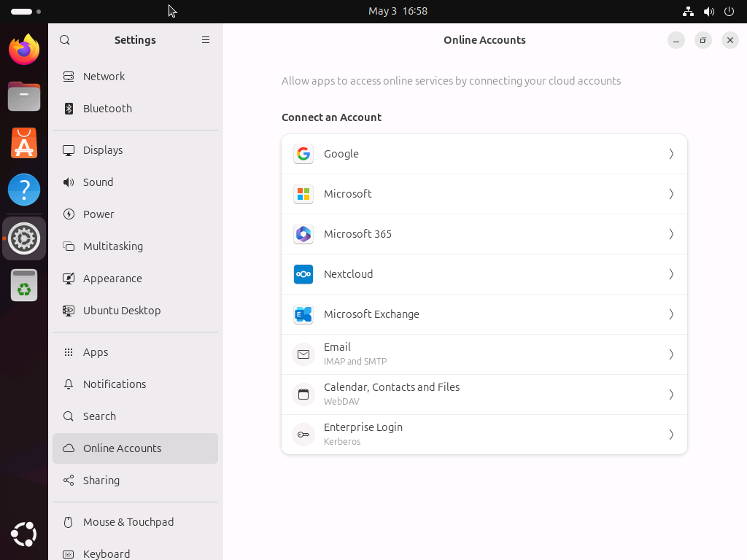Click the Nextcloud label text
This screenshot has height=560, width=747.
tap(348, 274)
